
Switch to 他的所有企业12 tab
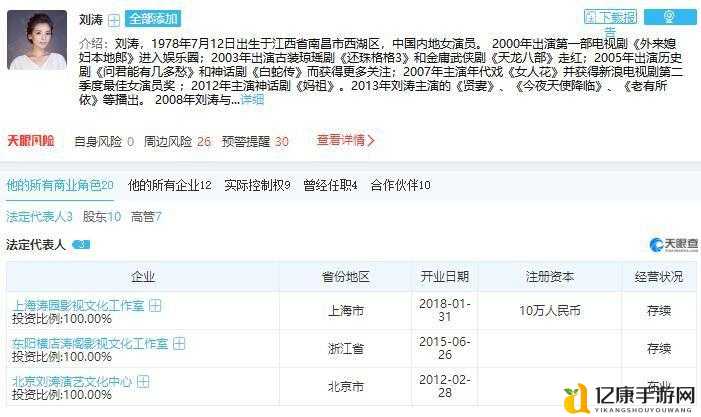[170, 185]
